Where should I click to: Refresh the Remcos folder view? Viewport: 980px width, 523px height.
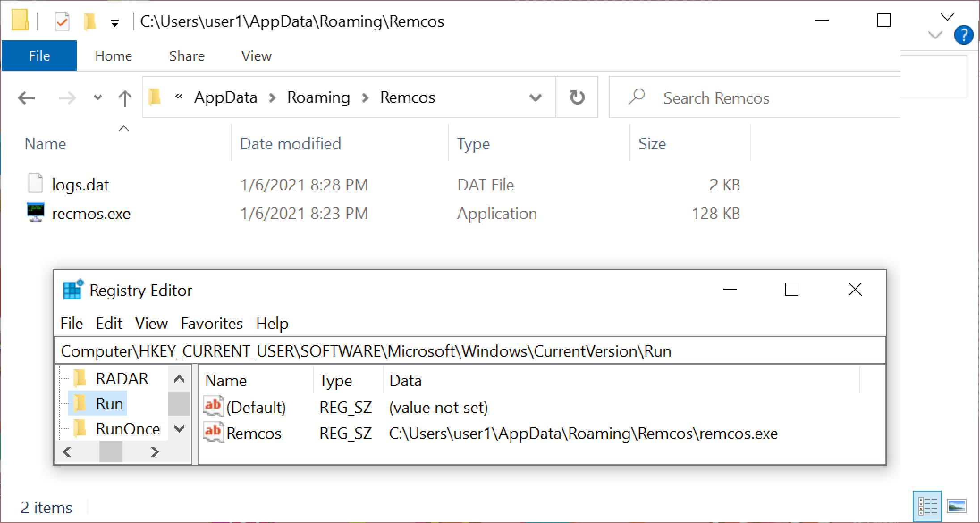click(x=577, y=97)
